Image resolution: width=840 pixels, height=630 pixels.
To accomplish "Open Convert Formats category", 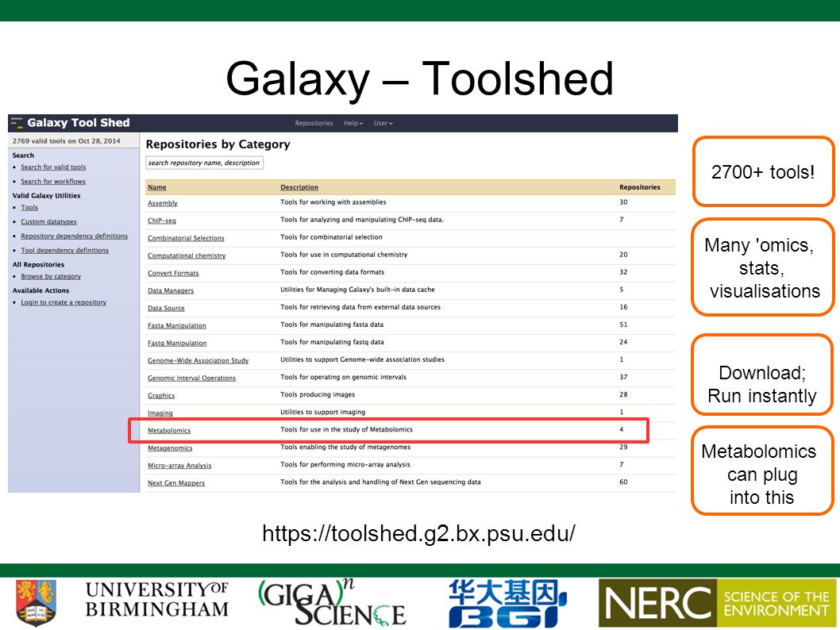I will (x=173, y=273).
